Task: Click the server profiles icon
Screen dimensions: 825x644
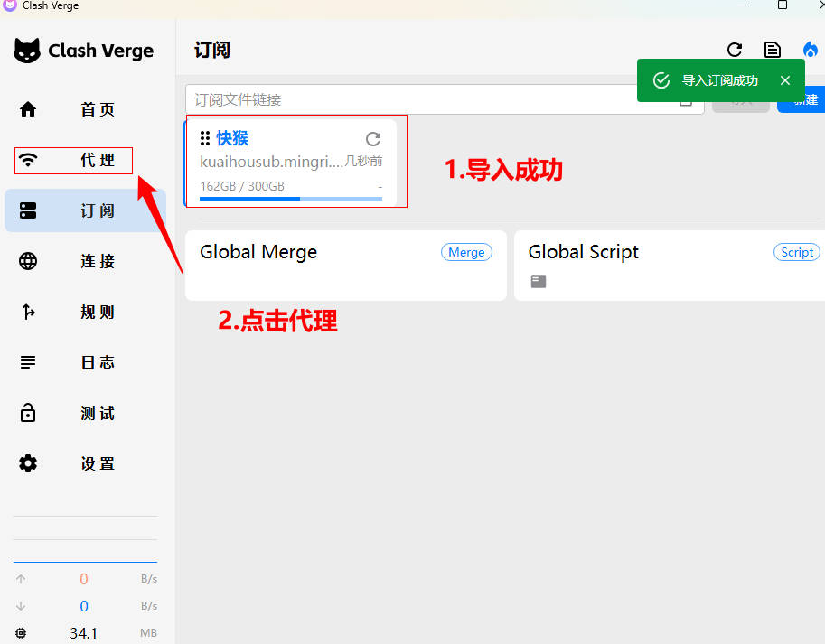Action: click(28, 210)
